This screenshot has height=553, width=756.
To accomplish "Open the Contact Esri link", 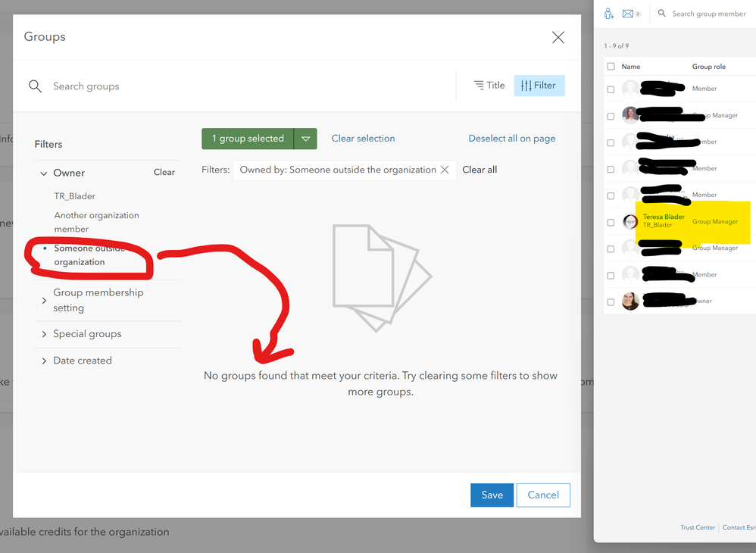I will [x=739, y=527].
